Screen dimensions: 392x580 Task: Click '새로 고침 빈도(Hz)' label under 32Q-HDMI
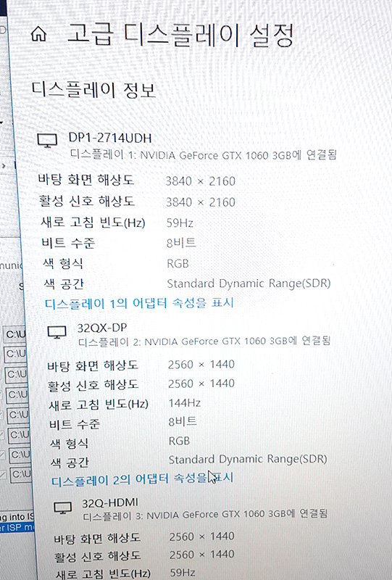click(x=103, y=573)
